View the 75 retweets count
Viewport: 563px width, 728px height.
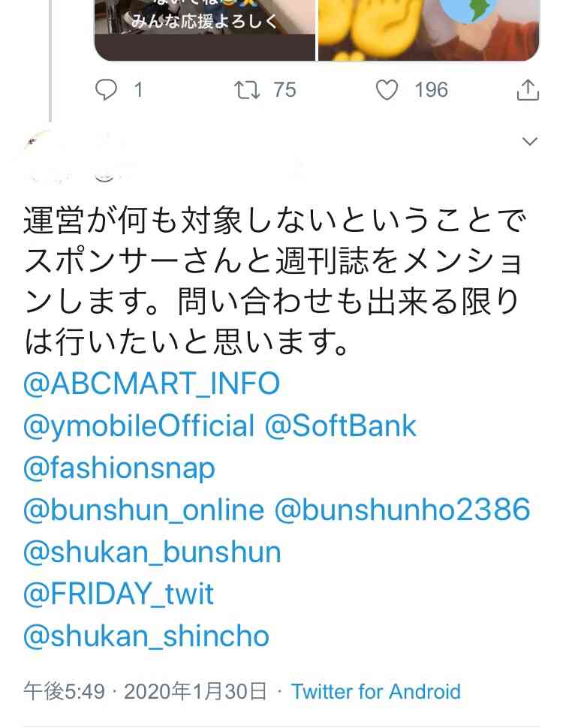coord(285,91)
